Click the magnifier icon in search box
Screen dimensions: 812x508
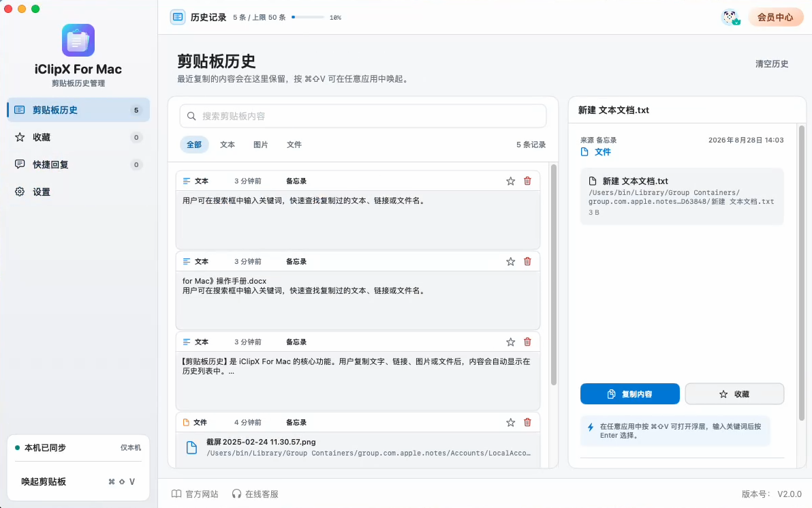[x=191, y=116]
